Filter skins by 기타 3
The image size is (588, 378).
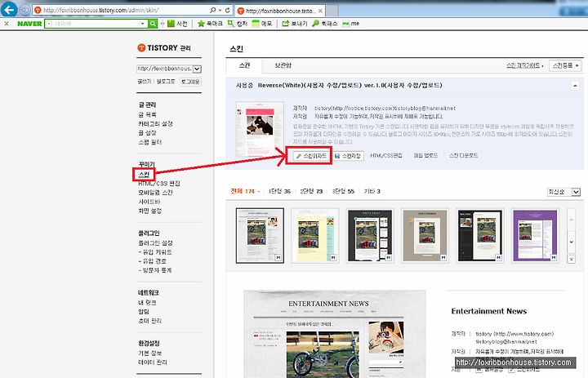click(x=372, y=191)
